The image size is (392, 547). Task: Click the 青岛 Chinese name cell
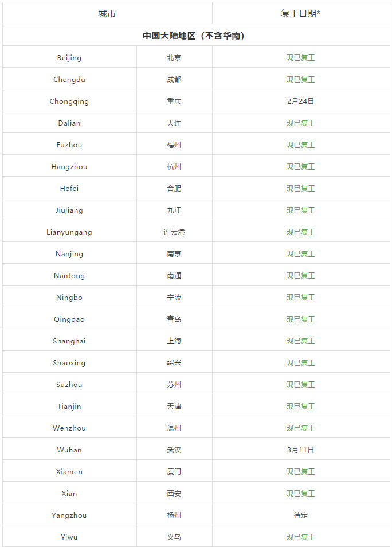pos(174,319)
